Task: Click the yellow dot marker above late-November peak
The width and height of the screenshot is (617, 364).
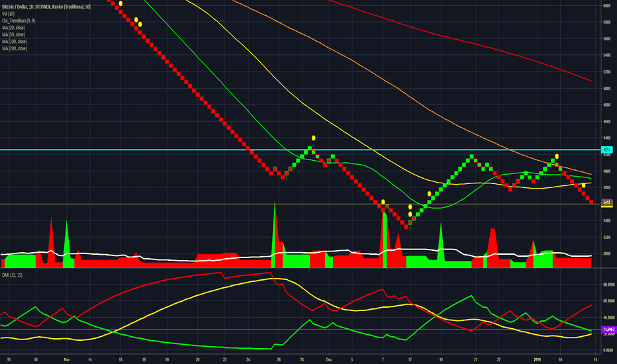Action: coord(314,138)
